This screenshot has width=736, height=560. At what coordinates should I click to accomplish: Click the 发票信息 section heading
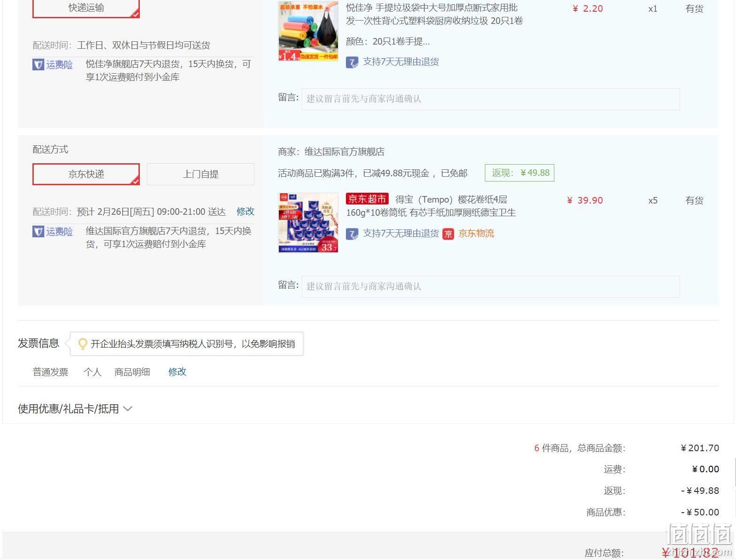coord(38,343)
